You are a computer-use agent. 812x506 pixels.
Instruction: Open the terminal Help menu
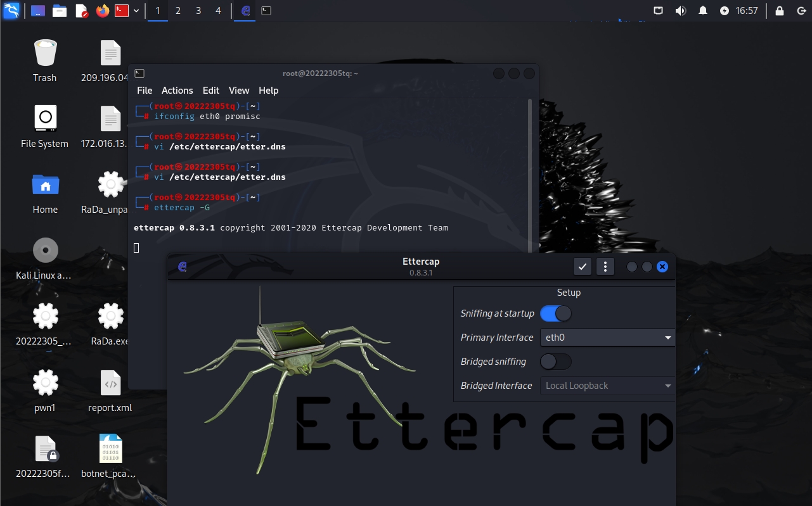tap(269, 91)
